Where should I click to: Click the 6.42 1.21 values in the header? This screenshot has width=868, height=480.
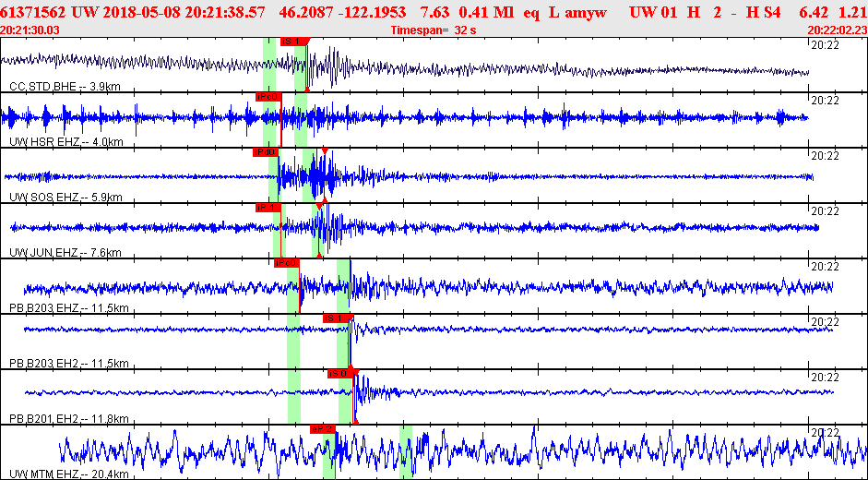[834, 12]
